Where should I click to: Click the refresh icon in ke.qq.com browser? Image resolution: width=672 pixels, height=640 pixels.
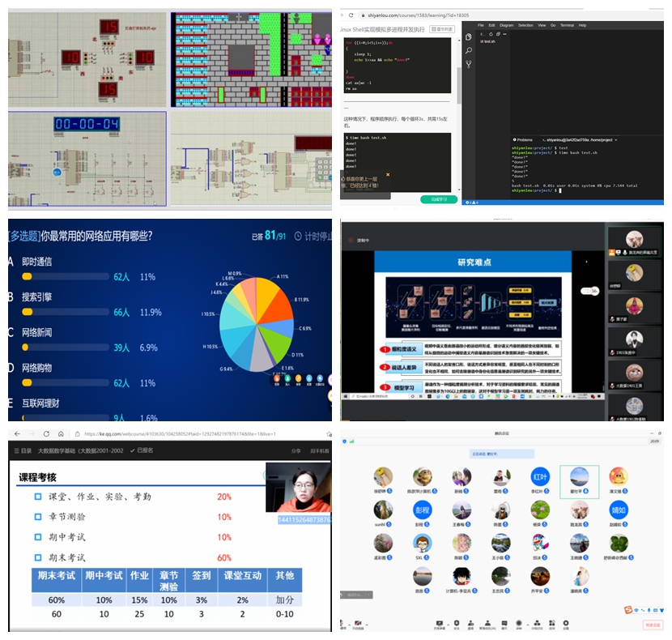coord(45,433)
